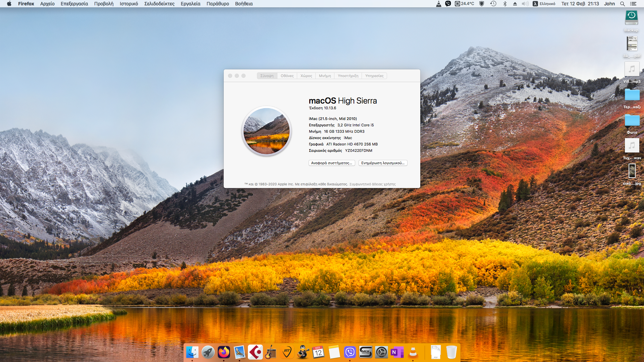The height and width of the screenshot is (362, 644).
Task: Launch OneNote from the dock
Action: [x=397, y=352]
